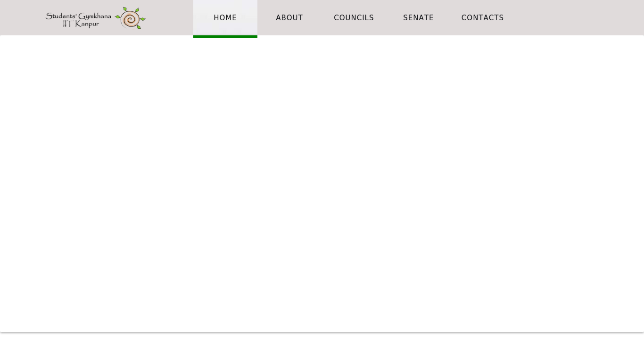Click header gap between logo and HOME
The height and width of the screenshot is (362, 644).
[x=170, y=18]
